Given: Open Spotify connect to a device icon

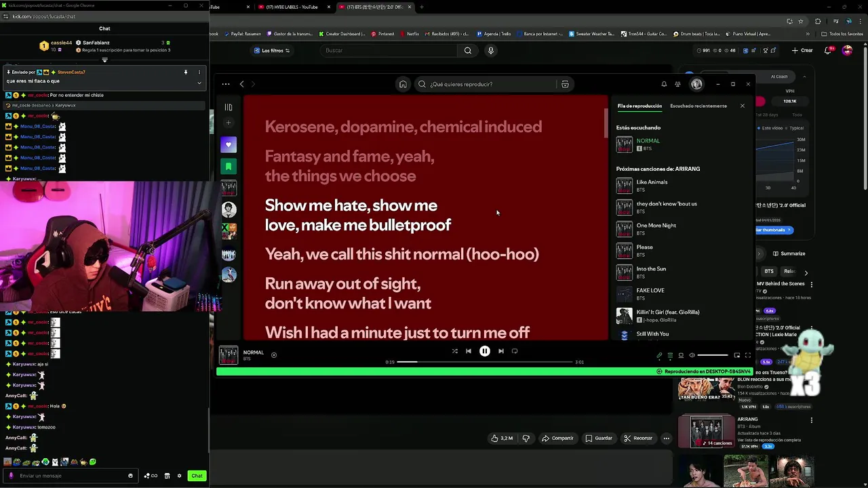Looking at the screenshot, I should click(681, 355).
